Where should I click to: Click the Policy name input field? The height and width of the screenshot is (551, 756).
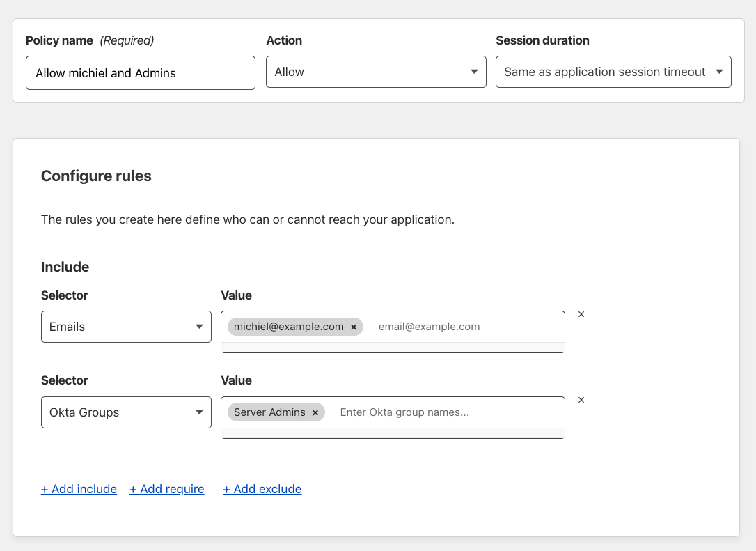pos(140,72)
